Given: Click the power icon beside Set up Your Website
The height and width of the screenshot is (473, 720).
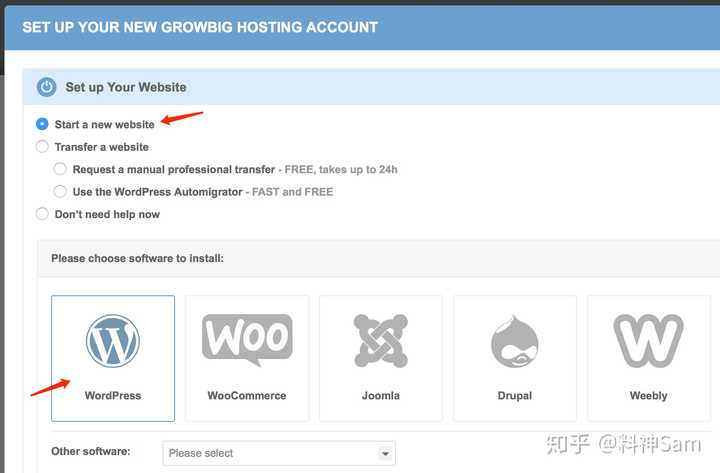Looking at the screenshot, I should (46, 87).
